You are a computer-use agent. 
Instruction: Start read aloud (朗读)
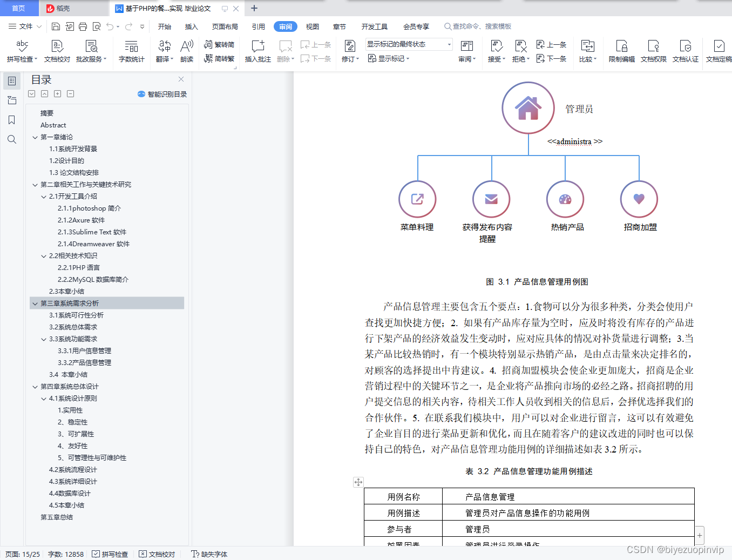click(x=186, y=51)
